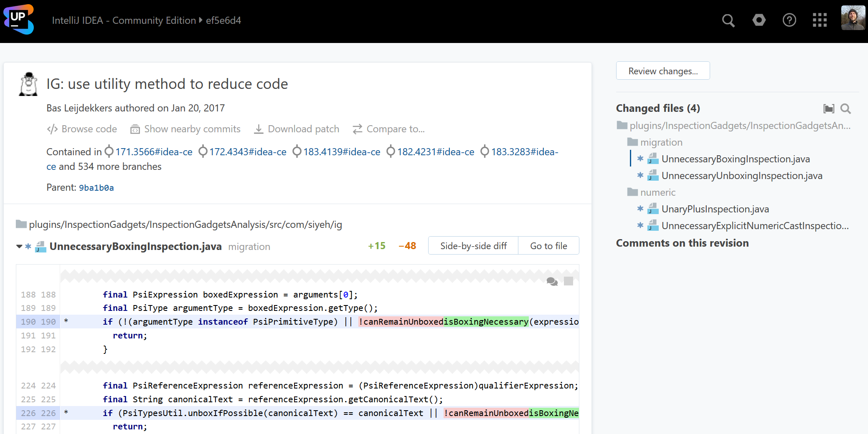Toggle folder tree view in Changed files
868x434 pixels.
829,109
